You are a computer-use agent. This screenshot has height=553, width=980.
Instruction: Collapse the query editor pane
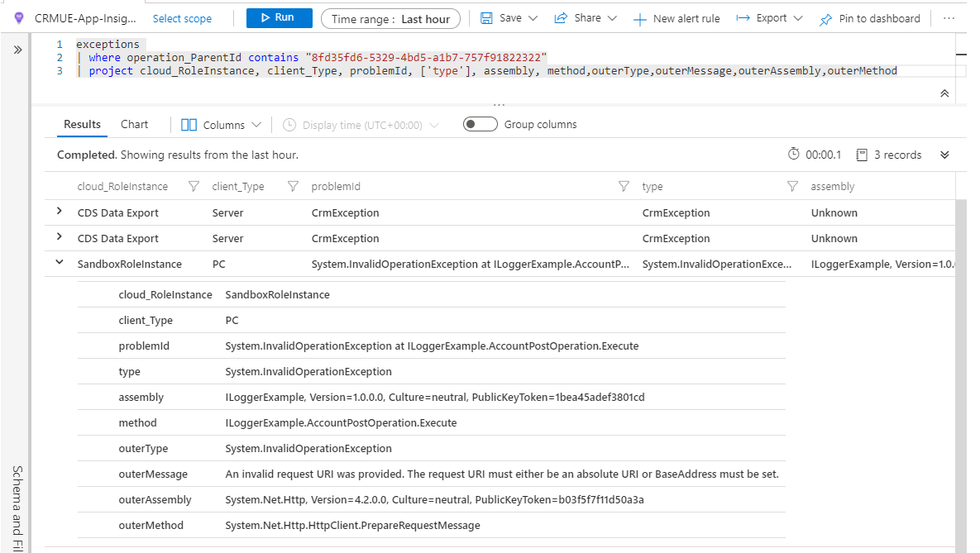tap(944, 93)
